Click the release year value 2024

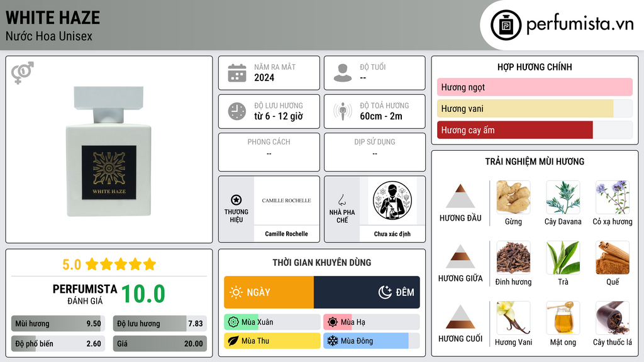click(264, 77)
